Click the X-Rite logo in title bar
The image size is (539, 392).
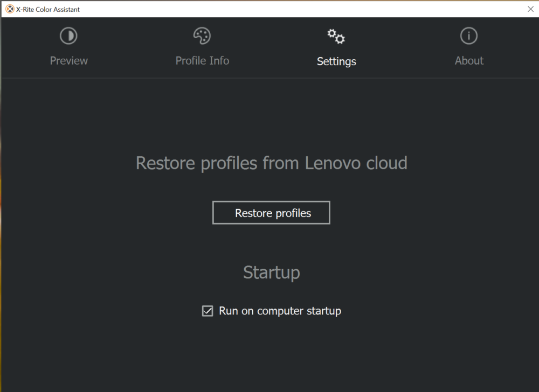pos(10,9)
